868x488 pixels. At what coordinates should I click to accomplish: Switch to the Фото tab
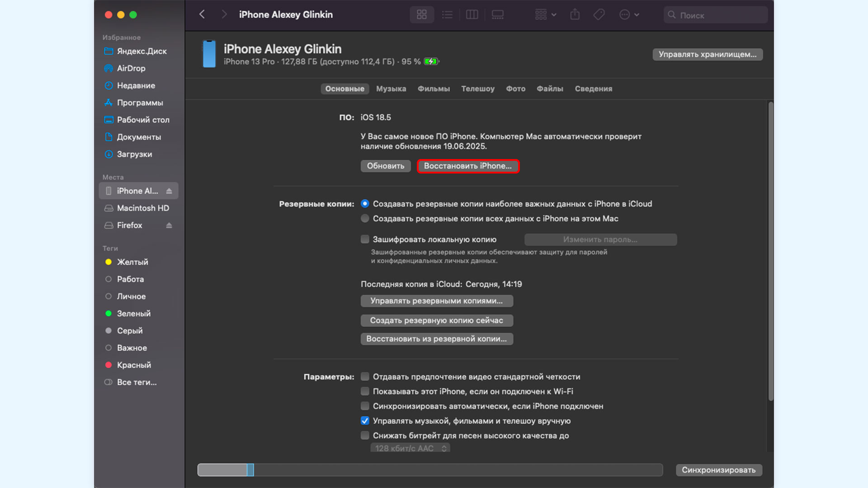[x=515, y=89]
